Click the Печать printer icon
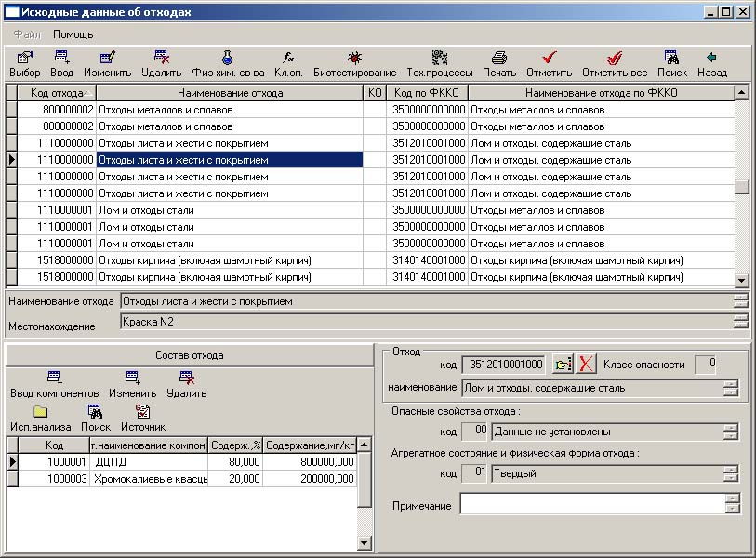This screenshot has height=558, width=756. pos(498,64)
